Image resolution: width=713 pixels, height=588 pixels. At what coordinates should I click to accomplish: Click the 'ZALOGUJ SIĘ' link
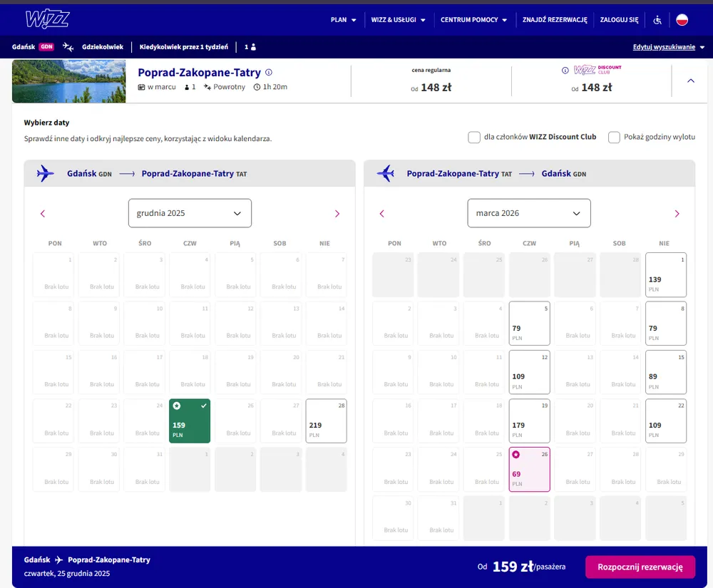pyautogui.click(x=620, y=20)
